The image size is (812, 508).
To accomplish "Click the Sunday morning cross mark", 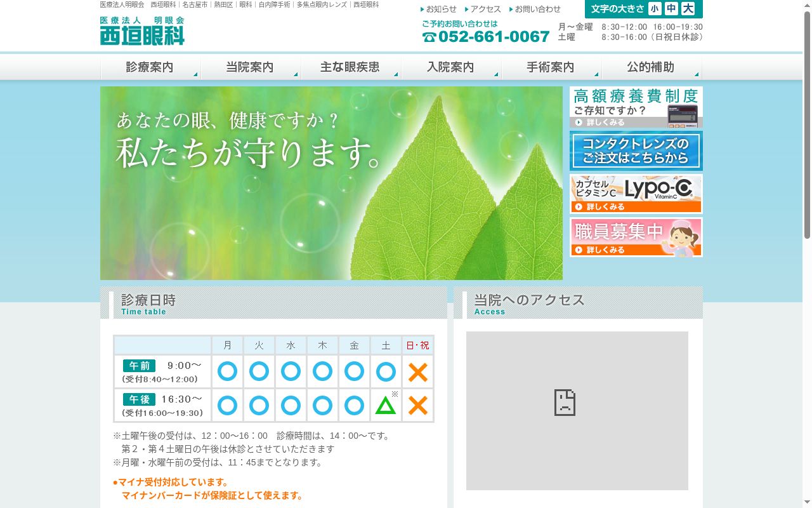I will coord(418,371).
